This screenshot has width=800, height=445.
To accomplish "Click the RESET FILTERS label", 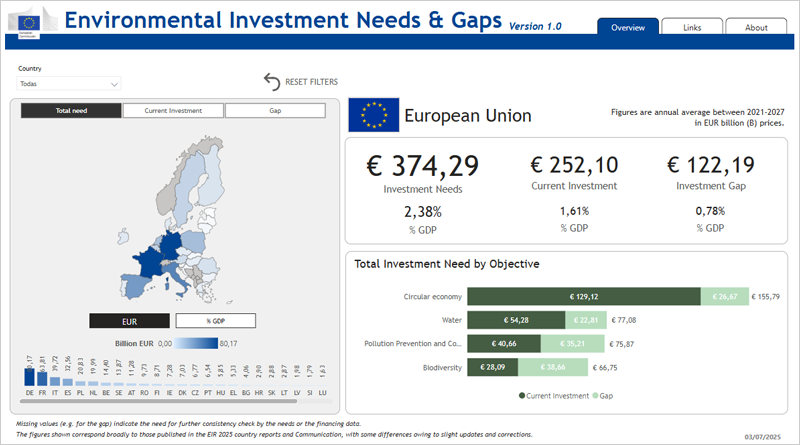I will point(311,82).
